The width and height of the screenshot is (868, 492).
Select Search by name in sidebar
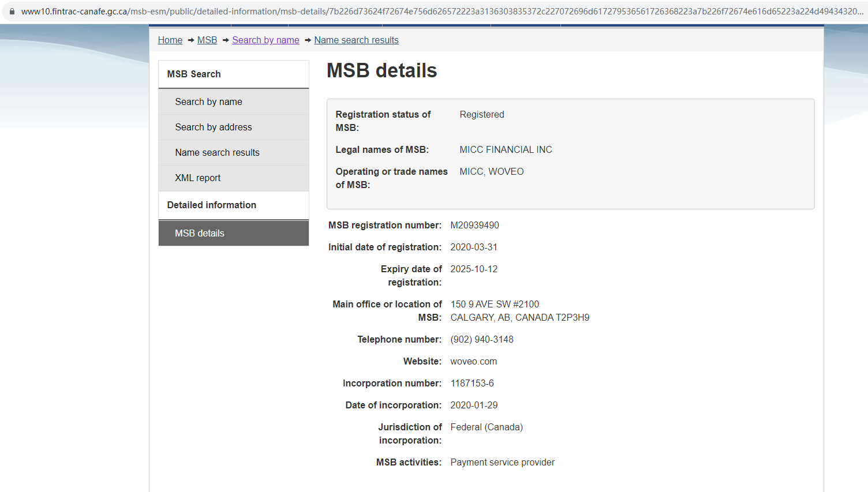tap(234, 102)
